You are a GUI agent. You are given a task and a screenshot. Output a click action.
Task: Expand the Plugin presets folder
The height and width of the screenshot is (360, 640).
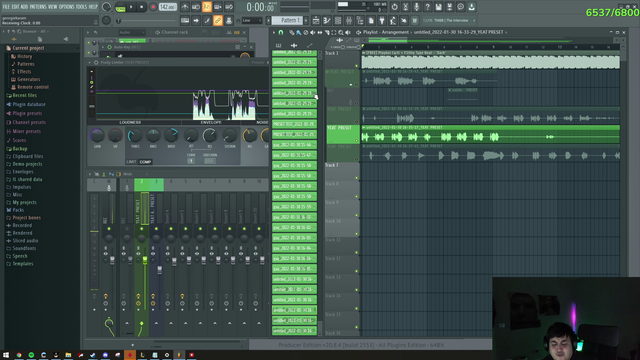[x=27, y=113]
